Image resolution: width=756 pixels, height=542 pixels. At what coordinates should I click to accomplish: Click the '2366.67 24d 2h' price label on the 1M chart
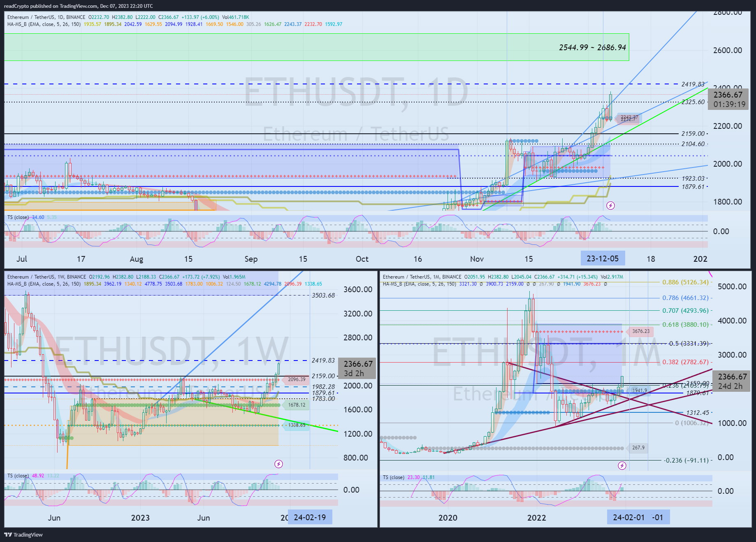pyautogui.click(x=732, y=381)
